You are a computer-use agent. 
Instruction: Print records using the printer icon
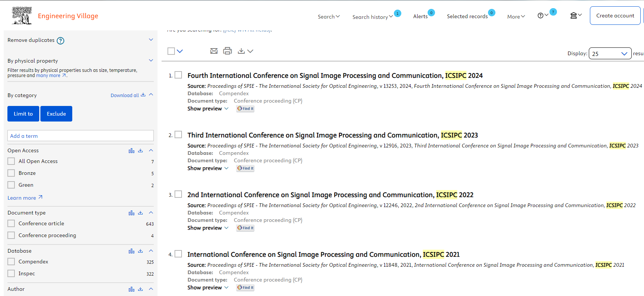point(228,51)
